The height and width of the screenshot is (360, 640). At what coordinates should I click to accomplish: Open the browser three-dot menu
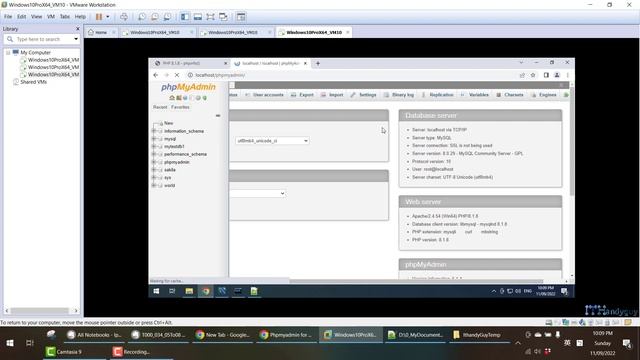567,75
